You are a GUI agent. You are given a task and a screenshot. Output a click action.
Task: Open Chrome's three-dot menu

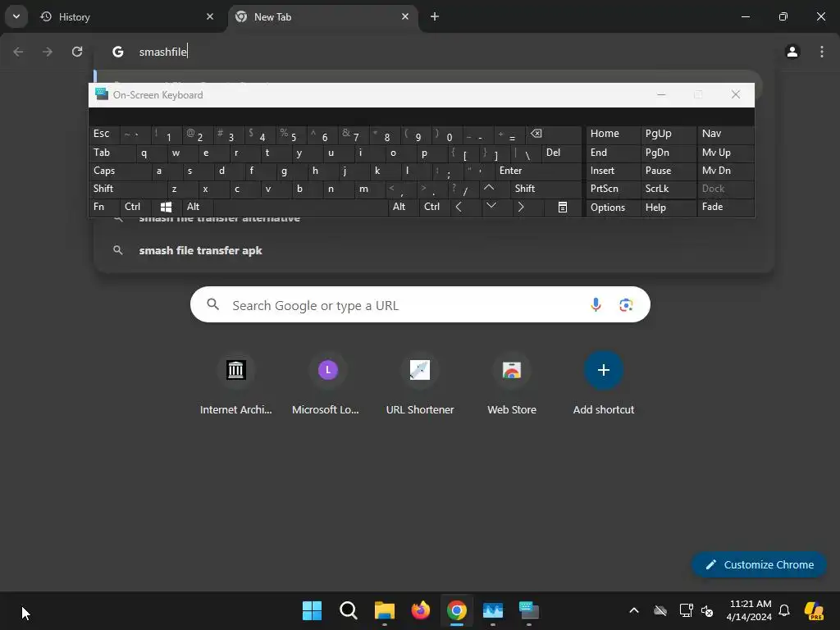[x=822, y=52]
